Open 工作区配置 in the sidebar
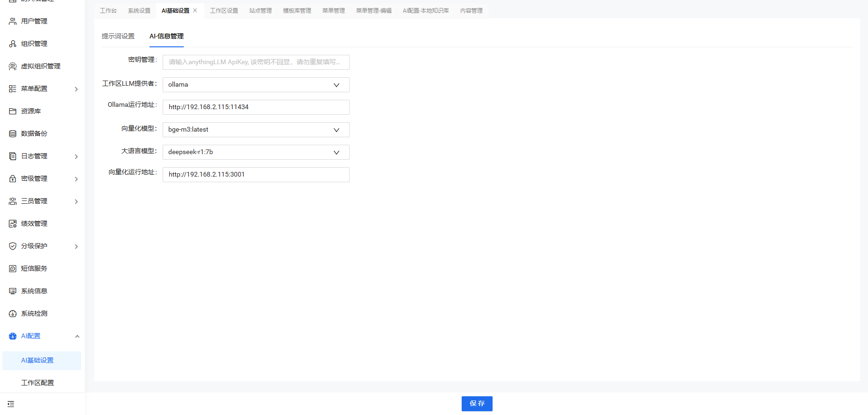Screen dimensions: 868x415 [37, 383]
